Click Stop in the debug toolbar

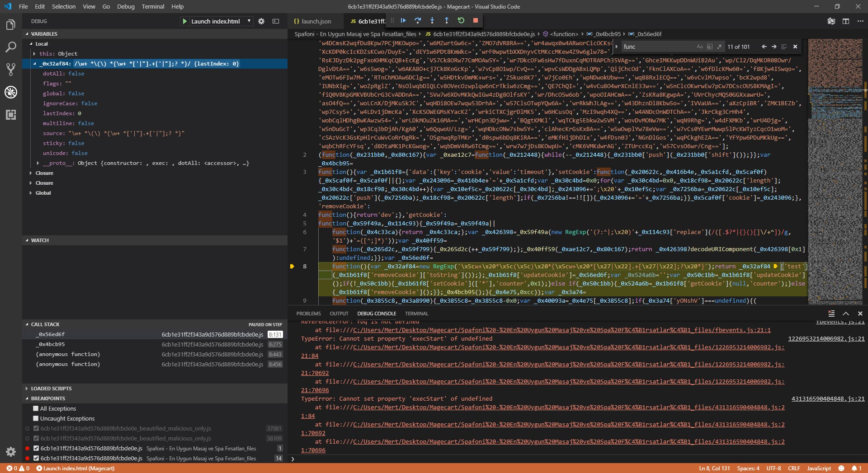(x=475, y=20)
